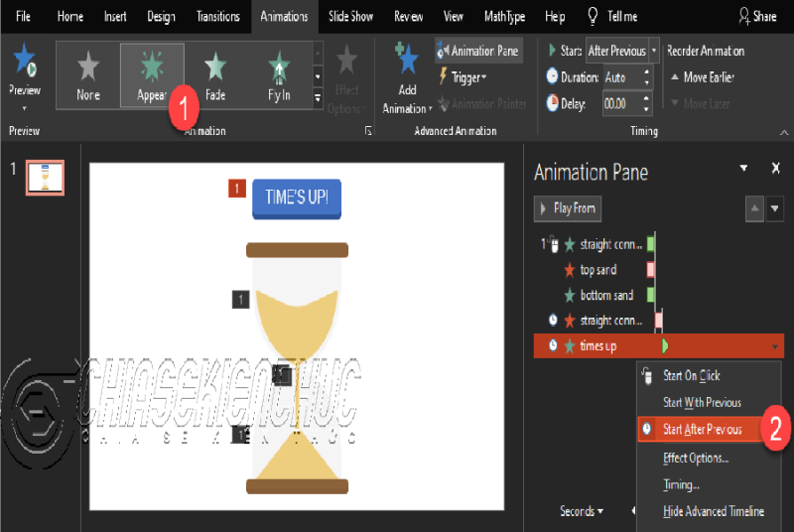Select straight conn animation with clock icon

(596, 321)
